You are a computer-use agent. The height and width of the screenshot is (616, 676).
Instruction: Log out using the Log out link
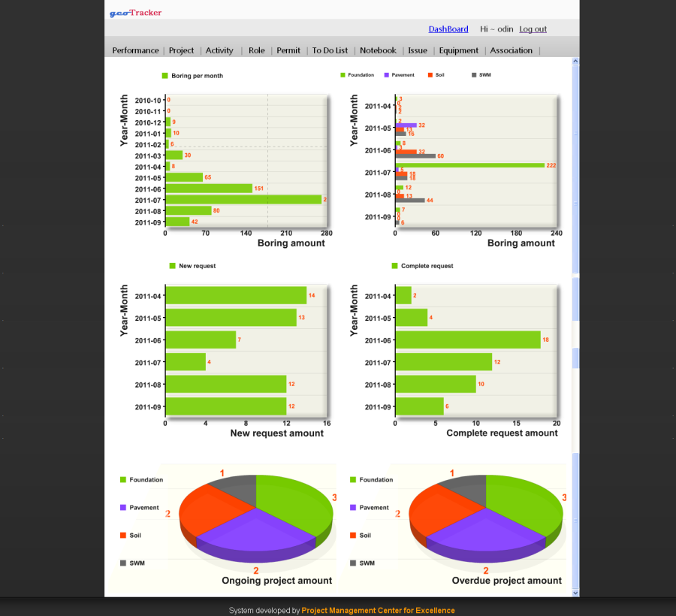pyautogui.click(x=533, y=29)
